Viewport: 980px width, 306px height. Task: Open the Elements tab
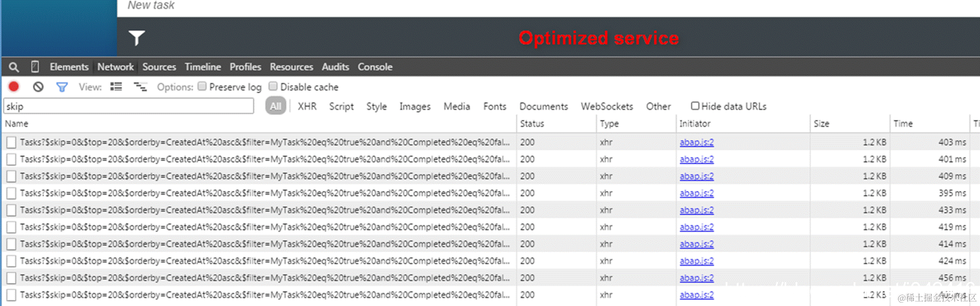[69, 67]
